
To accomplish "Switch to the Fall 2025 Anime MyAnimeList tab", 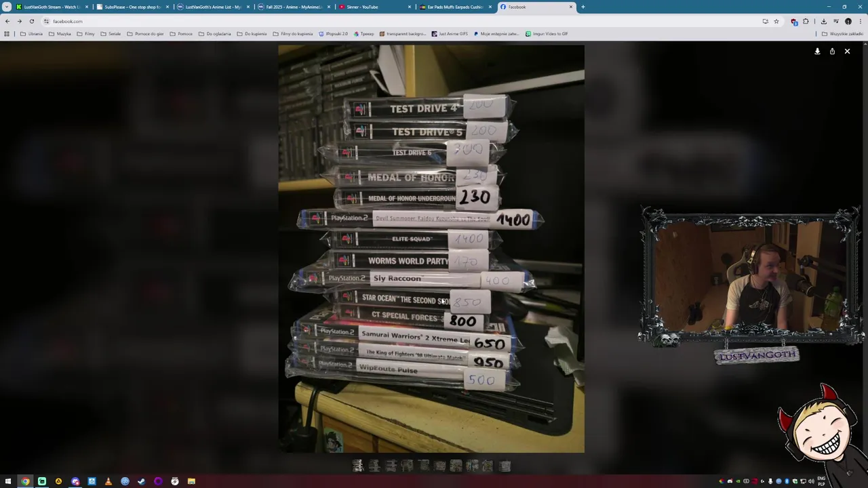I will 294,7.
